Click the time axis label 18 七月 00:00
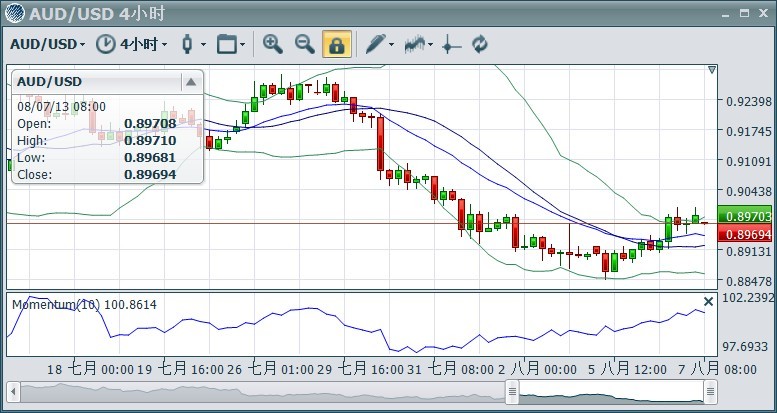 point(91,369)
